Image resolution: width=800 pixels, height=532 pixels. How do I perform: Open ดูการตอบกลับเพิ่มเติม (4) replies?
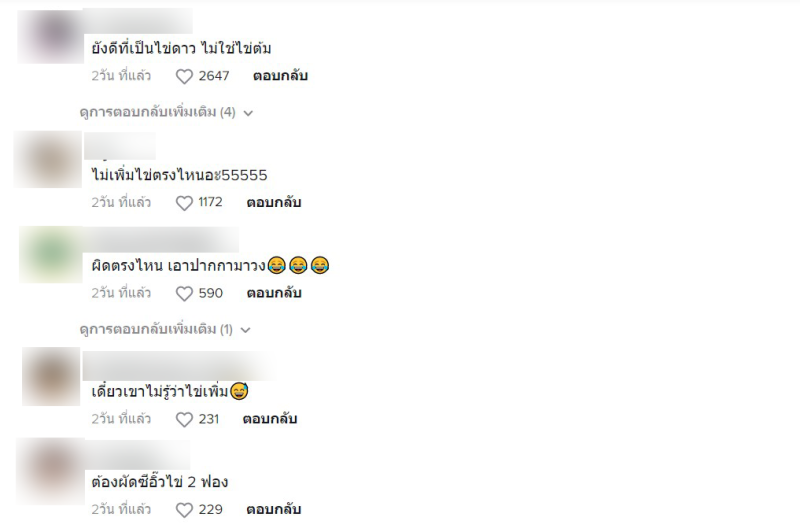pyautogui.click(x=158, y=112)
